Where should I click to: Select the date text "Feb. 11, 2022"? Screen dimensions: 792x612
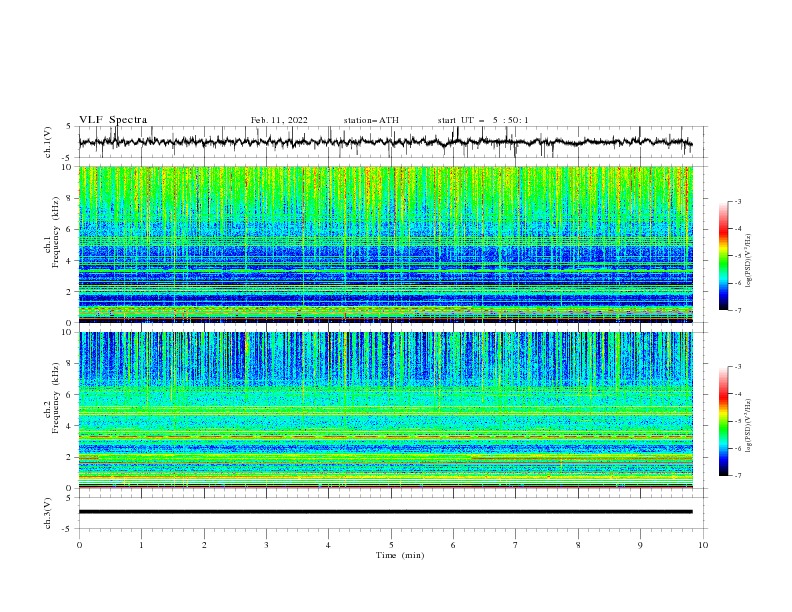pos(279,120)
